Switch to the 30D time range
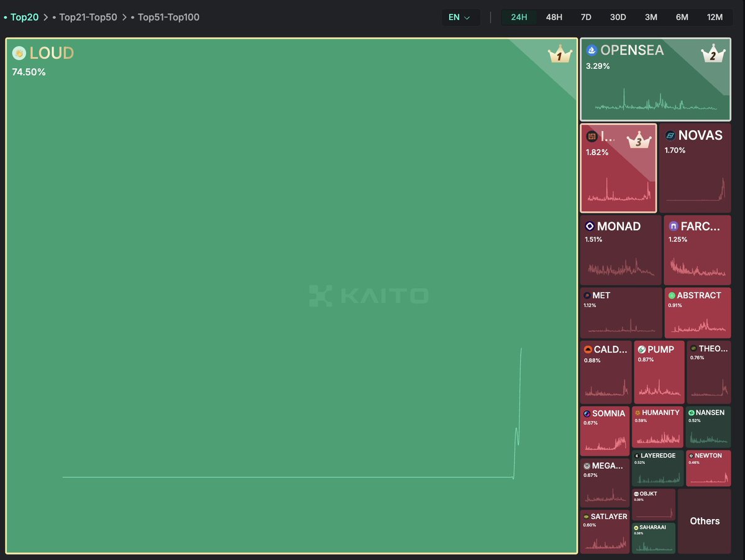Image resolution: width=745 pixels, height=560 pixels. 618,17
